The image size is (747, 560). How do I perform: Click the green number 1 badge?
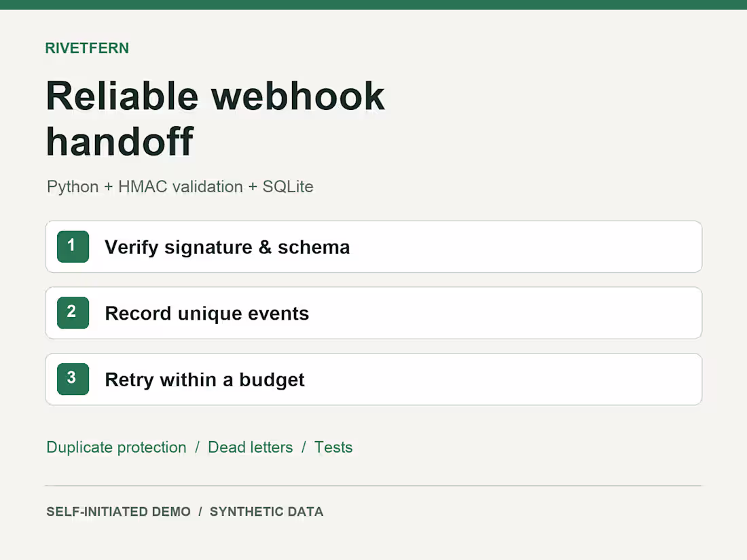click(73, 246)
